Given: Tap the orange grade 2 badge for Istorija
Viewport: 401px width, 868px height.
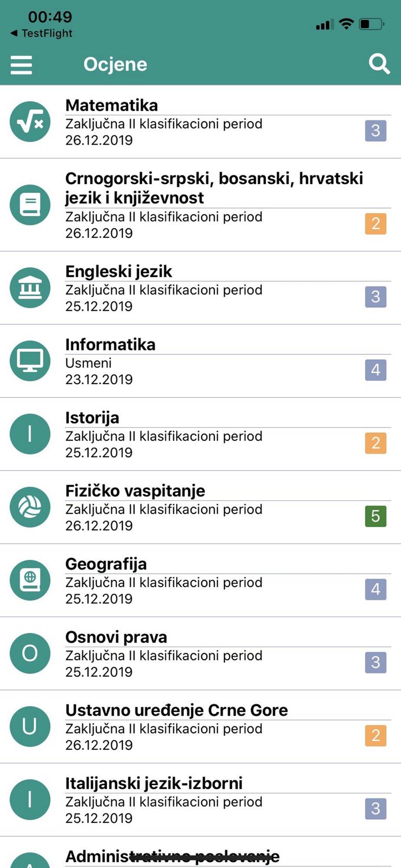Looking at the screenshot, I should pyautogui.click(x=376, y=443).
